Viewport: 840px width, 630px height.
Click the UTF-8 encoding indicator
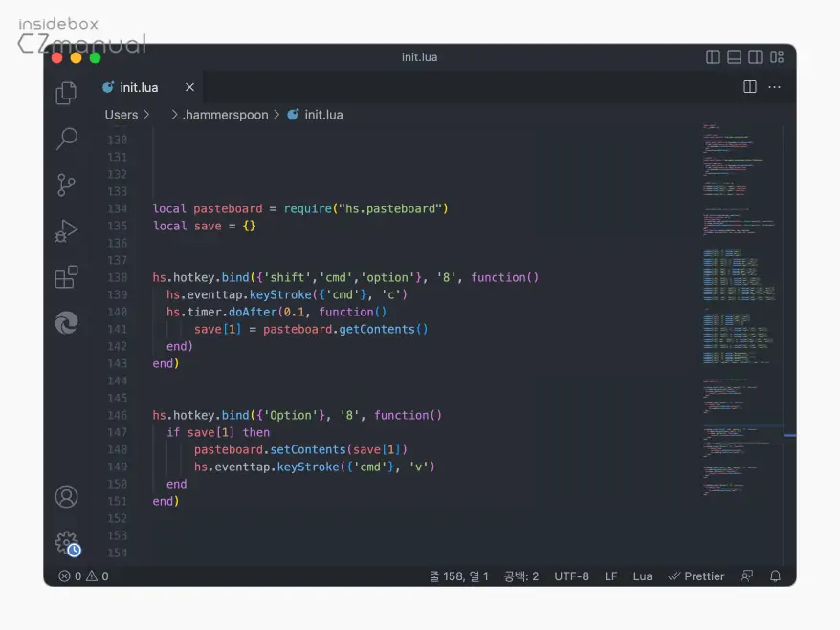(571, 576)
